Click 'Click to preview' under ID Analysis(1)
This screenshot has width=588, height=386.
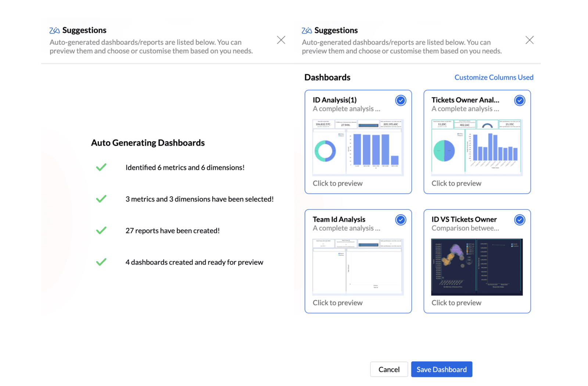[x=338, y=183]
